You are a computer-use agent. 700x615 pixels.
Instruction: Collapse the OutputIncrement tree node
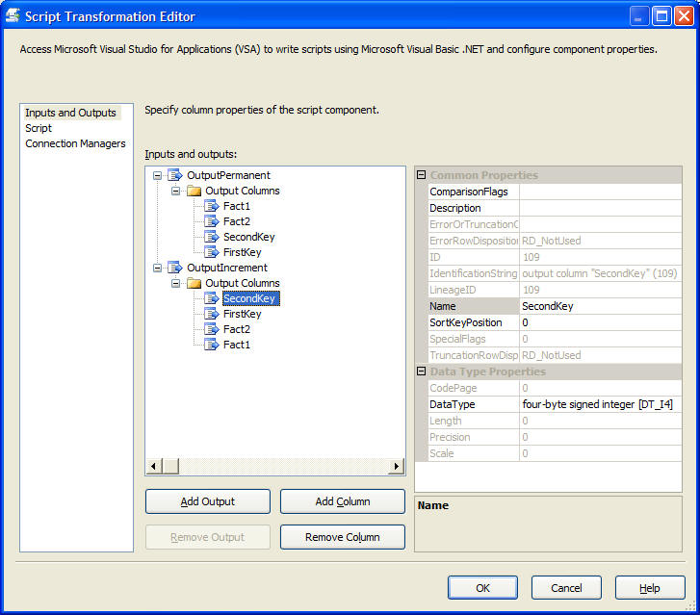157,268
